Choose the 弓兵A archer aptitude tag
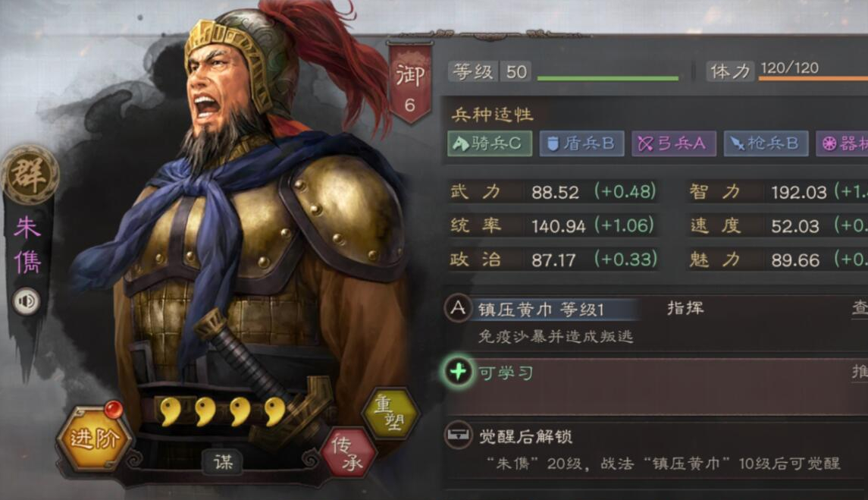This screenshot has width=868, height=500. point(674,143)
